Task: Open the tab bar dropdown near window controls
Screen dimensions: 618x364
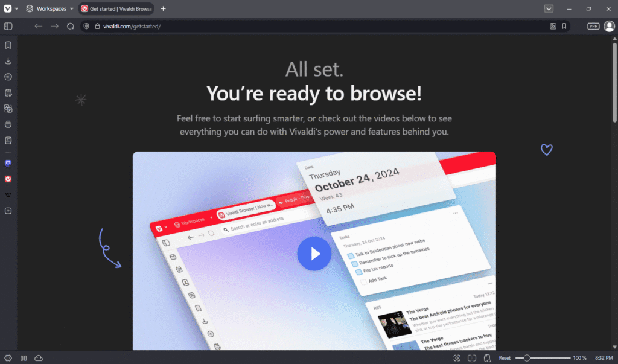Action: tap(549, 8)
